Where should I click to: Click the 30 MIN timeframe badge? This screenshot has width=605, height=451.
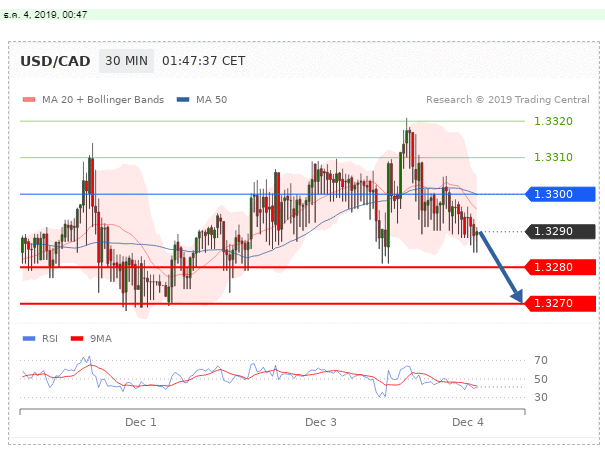tap(126, 61)
